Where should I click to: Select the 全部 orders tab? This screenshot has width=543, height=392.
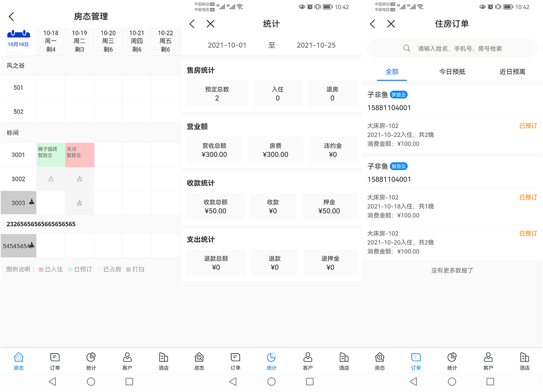[392, 72]
